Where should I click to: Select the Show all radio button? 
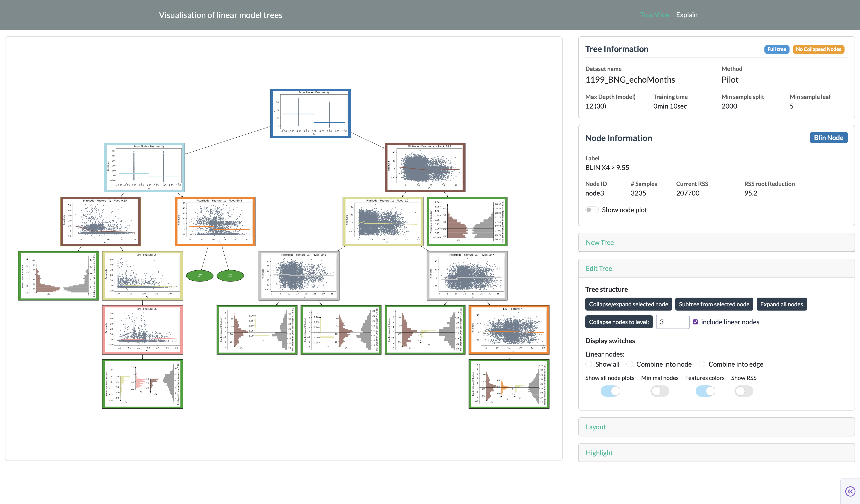589,364
